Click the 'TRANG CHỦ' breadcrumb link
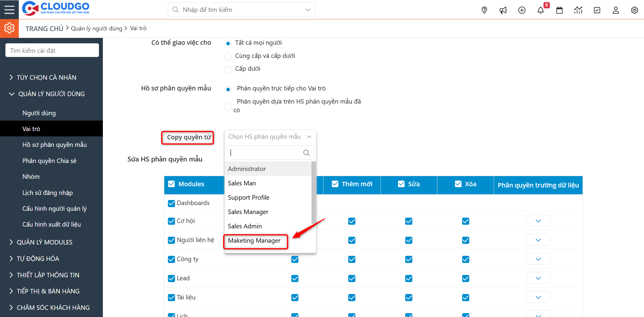 (44, 28)
